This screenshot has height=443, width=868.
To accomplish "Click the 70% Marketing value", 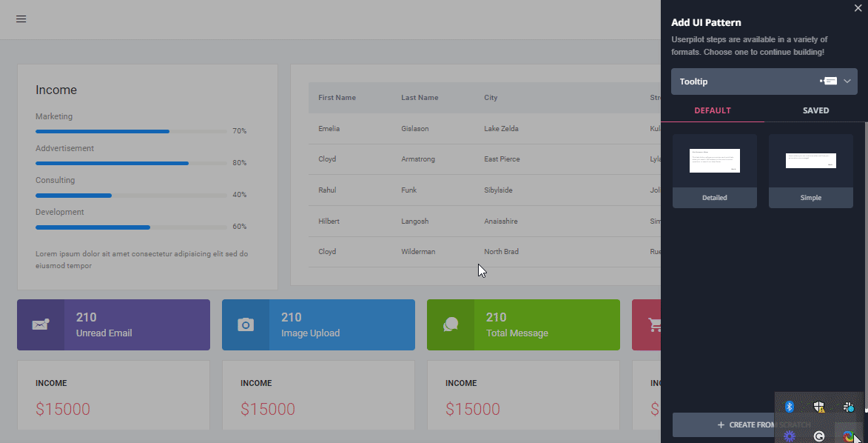I will (239, 131).
